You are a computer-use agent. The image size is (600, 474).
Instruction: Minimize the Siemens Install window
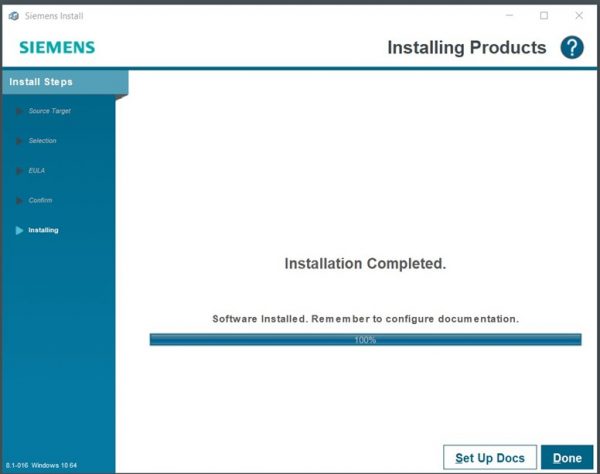[509, 16]
